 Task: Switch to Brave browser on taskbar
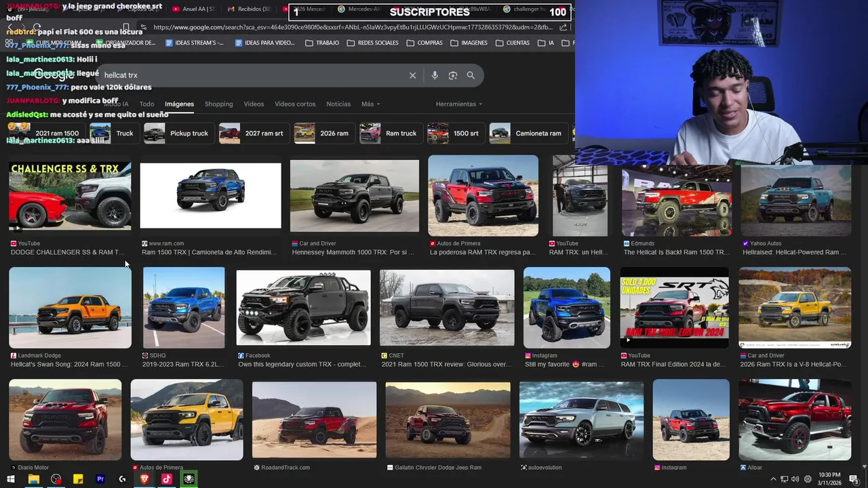(x=144, y=479)
